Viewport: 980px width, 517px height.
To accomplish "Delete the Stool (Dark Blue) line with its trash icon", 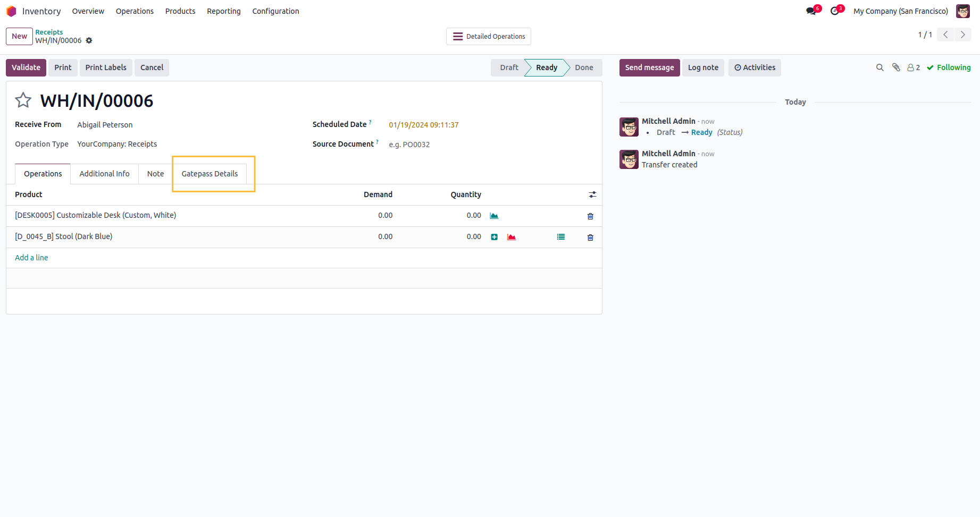I will [590, 238].
